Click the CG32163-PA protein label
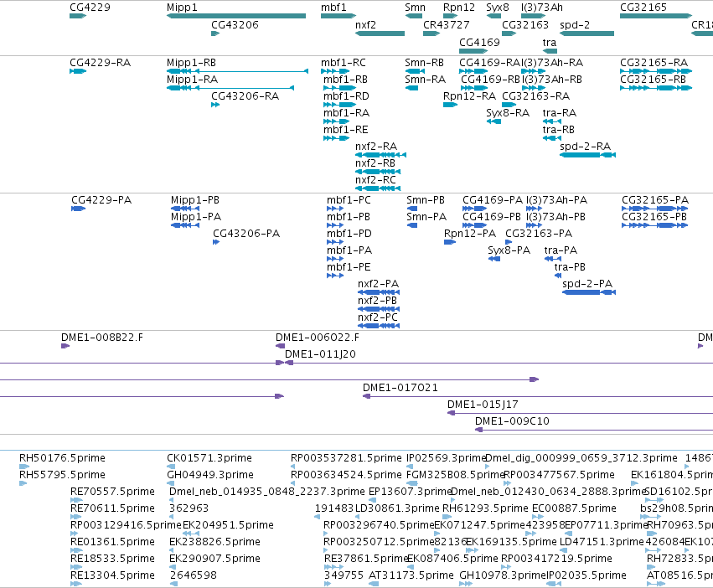 point(539,234)
